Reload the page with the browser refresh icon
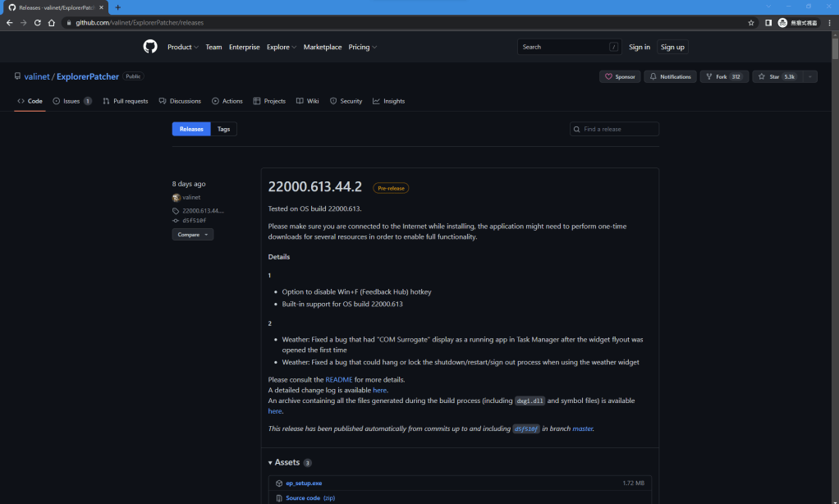Viewport: 839px width, 504px height. click(37, 23)
